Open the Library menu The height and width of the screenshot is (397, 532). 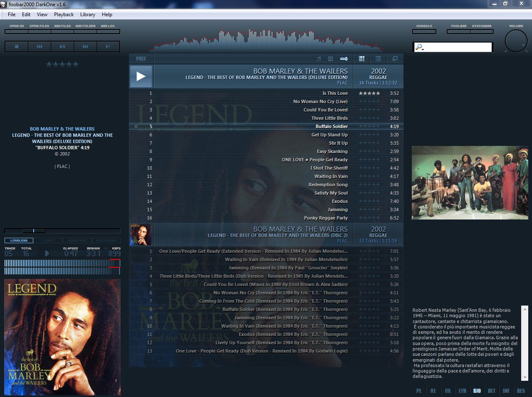(x=88, y=14)
